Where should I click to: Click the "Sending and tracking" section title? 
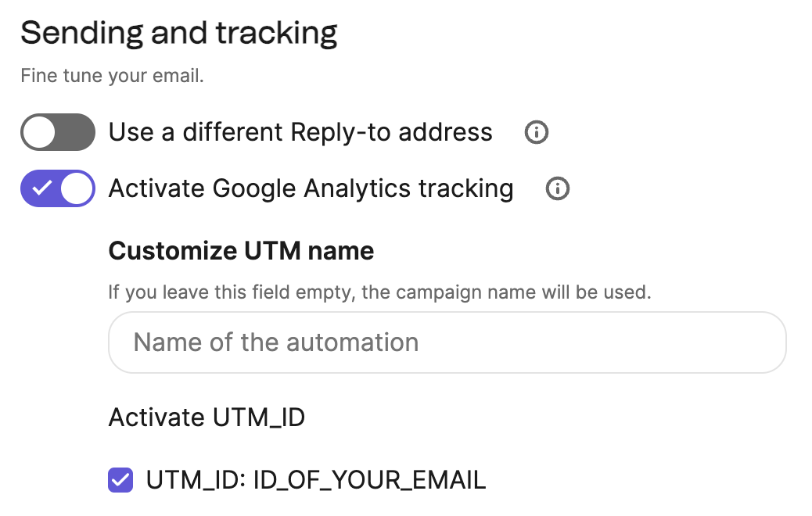tap(179, 33)
